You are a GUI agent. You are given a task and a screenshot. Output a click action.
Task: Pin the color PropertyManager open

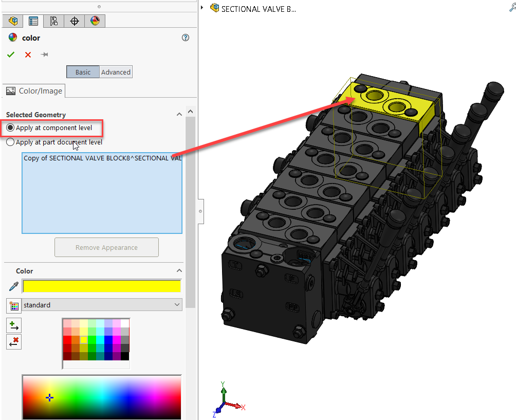coord(44,54)
